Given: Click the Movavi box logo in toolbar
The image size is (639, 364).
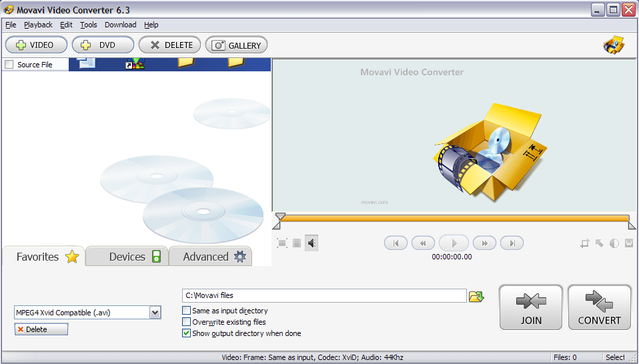Looking at the screenshot, I should [x=614, y=45].
